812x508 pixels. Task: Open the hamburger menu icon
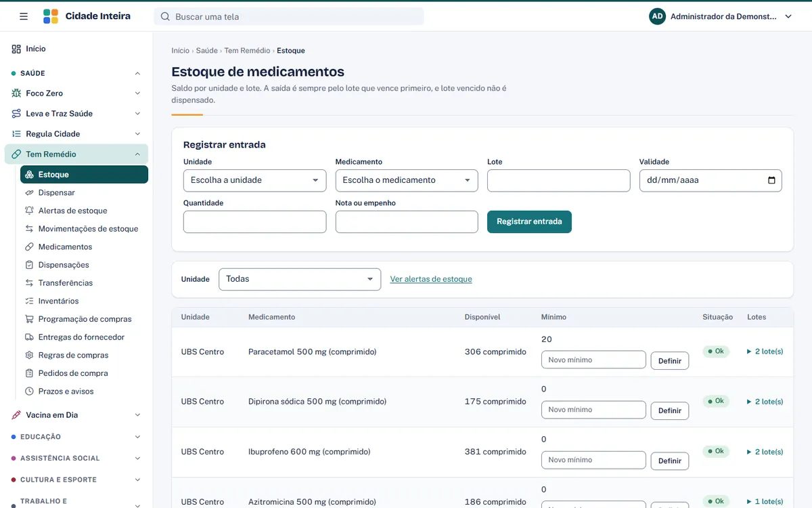tap(24, 16)
